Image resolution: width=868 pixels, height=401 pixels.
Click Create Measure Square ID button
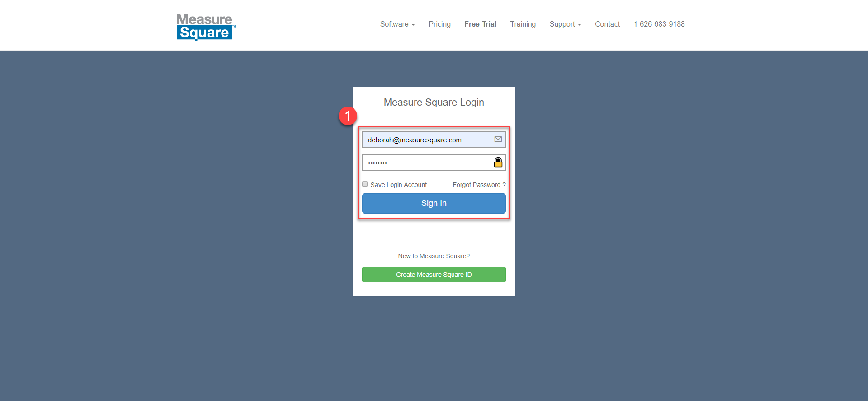[x=434, y=275]
